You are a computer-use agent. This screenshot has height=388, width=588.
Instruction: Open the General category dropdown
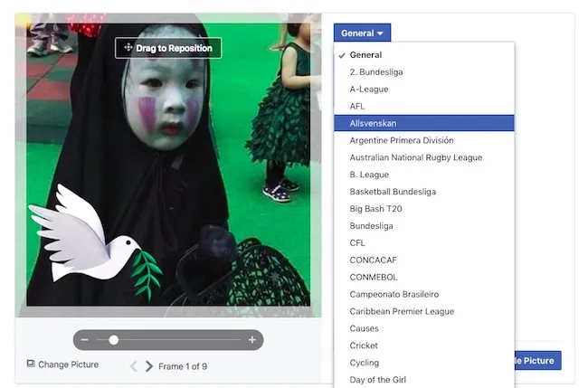pyautogui.click(x=362, y=33)
